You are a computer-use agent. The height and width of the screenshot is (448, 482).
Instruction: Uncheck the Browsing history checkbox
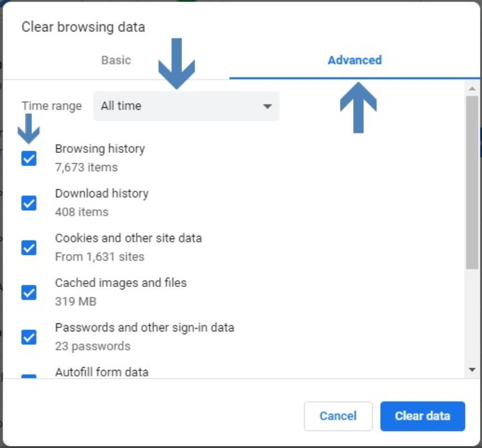(29, 158)
